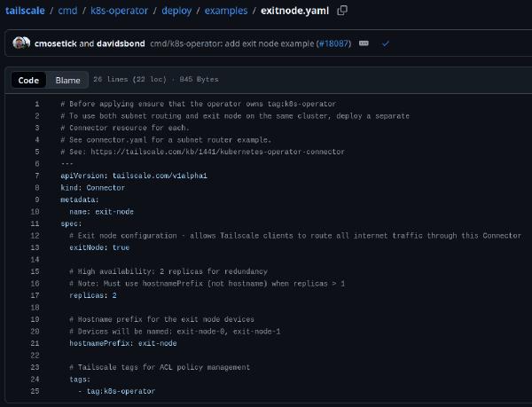Open the cmosetick author avatar
Image resolution: width=532 pixels, height=407 pixels.
(20, 43)
